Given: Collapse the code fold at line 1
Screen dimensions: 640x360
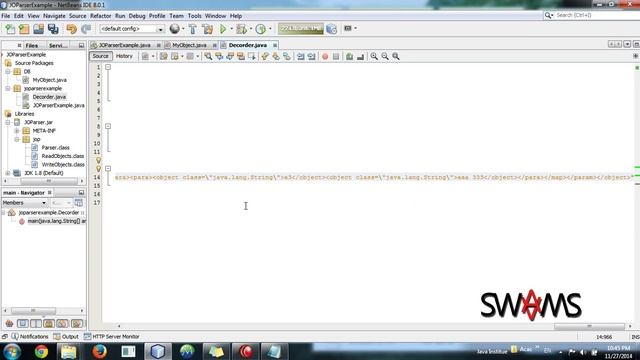Looking at the screenshot, I should pyautogui.click(x=108, y=67).
